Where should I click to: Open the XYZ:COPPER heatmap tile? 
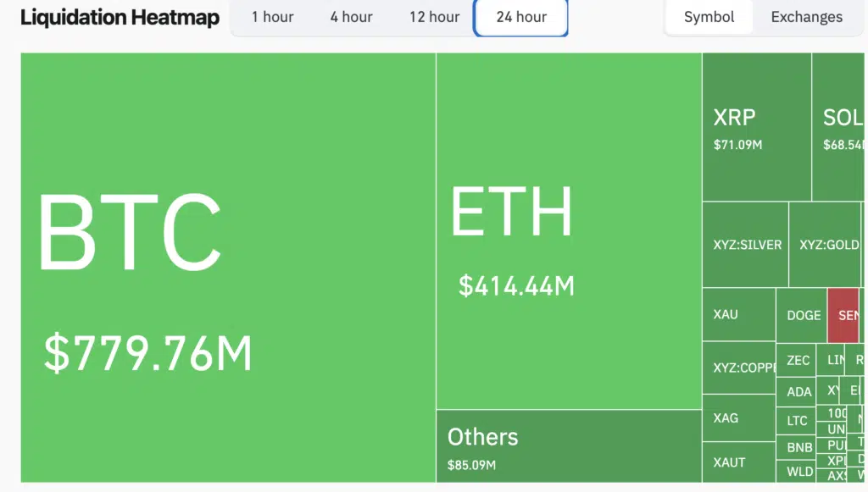tap(738, 368)
